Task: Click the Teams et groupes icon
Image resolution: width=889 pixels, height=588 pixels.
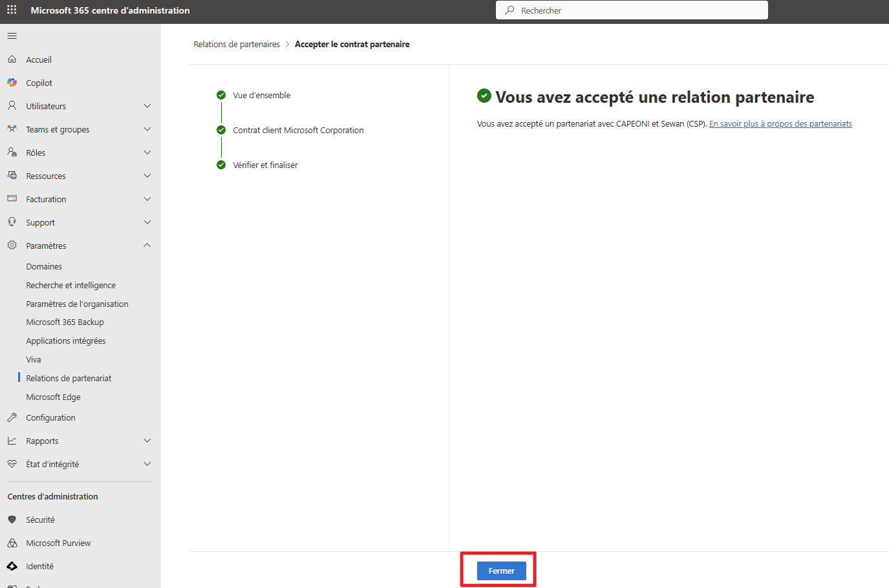Action: [12, 129]
